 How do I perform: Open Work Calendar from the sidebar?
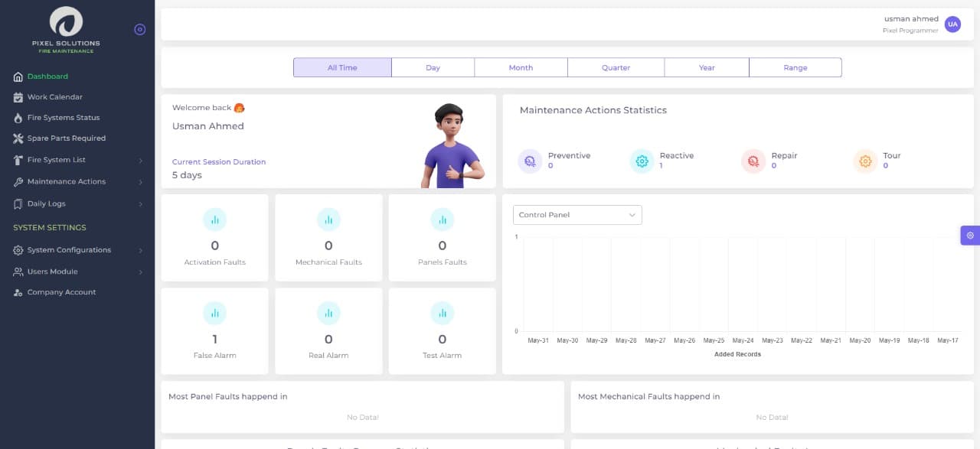coord(54,97)
